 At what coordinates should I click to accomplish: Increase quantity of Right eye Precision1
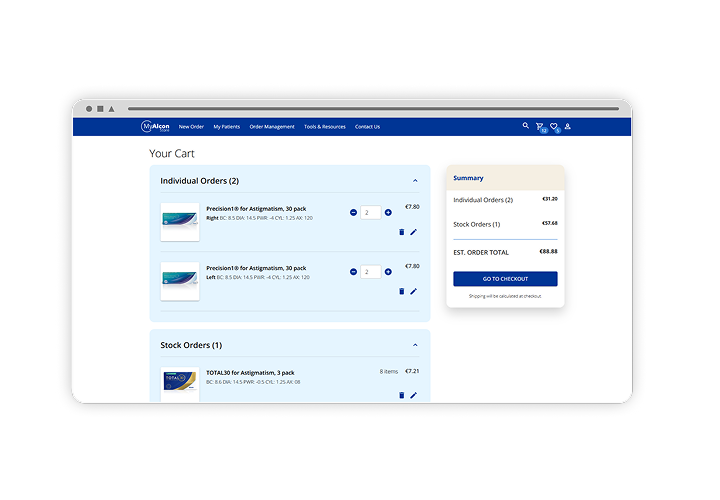point(388,213)
